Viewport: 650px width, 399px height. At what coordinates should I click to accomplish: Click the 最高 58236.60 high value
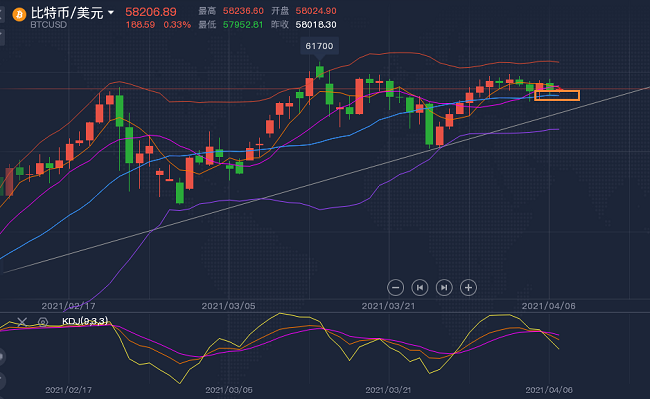tap(243, 11)
